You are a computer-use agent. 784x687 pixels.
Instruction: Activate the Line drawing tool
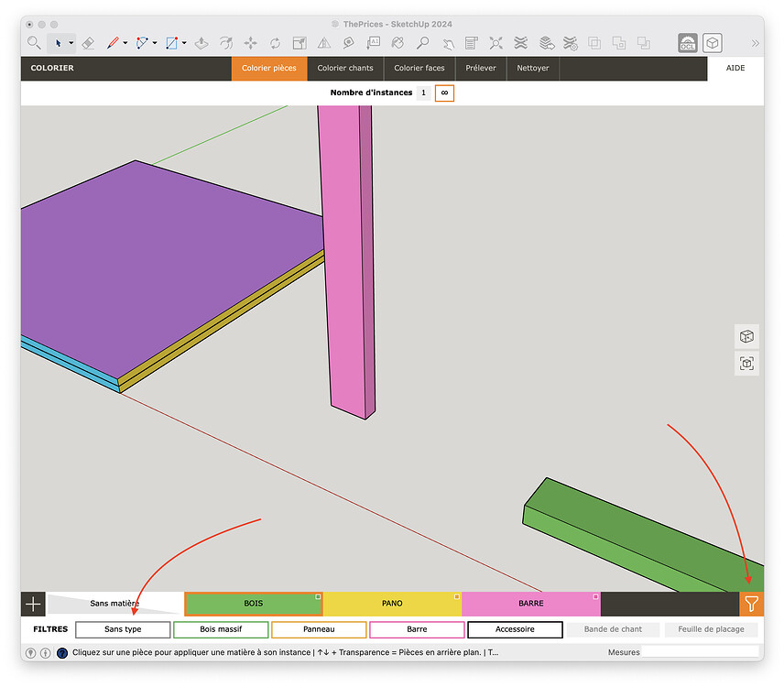(x=111, y=42)
